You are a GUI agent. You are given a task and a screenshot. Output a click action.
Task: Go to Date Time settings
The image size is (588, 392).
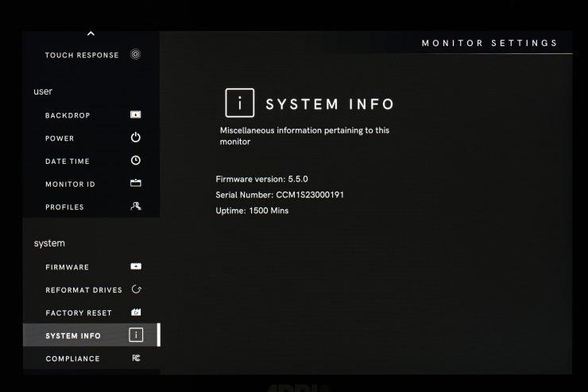click(x=67, y=161)
